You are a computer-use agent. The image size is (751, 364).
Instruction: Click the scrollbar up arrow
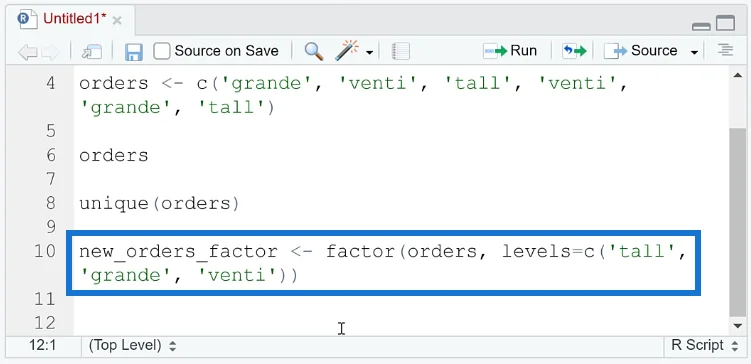[x=738, y=75]
